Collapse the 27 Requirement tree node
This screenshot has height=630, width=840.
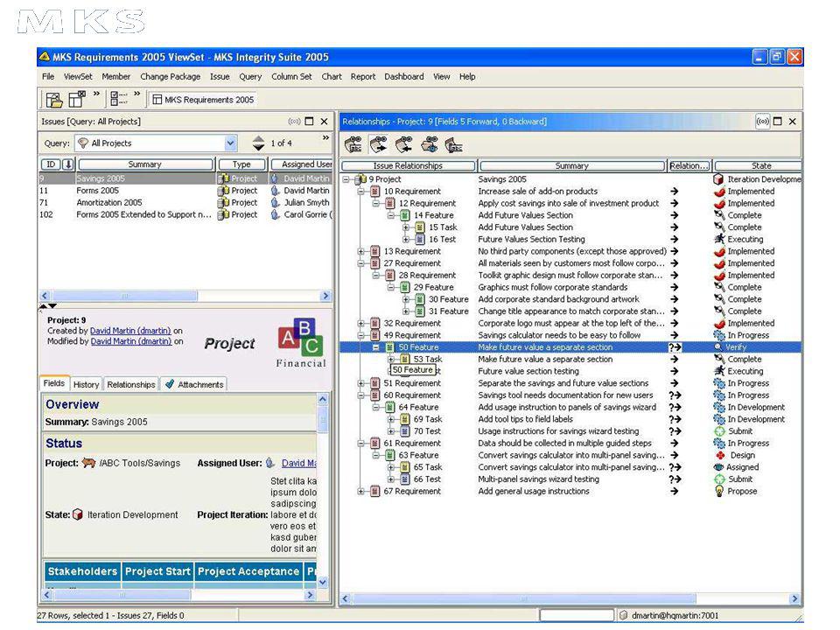coord(361,263)
